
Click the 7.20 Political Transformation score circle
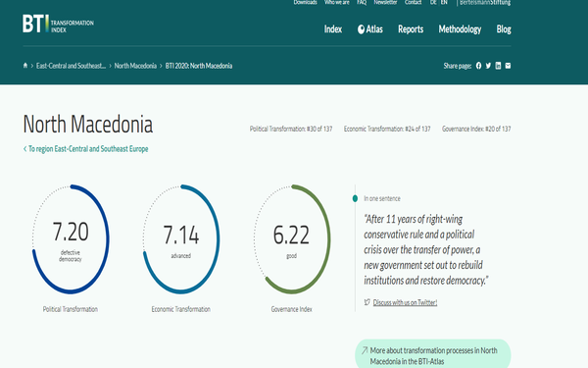pyautogui.click(x=71, y=238)
